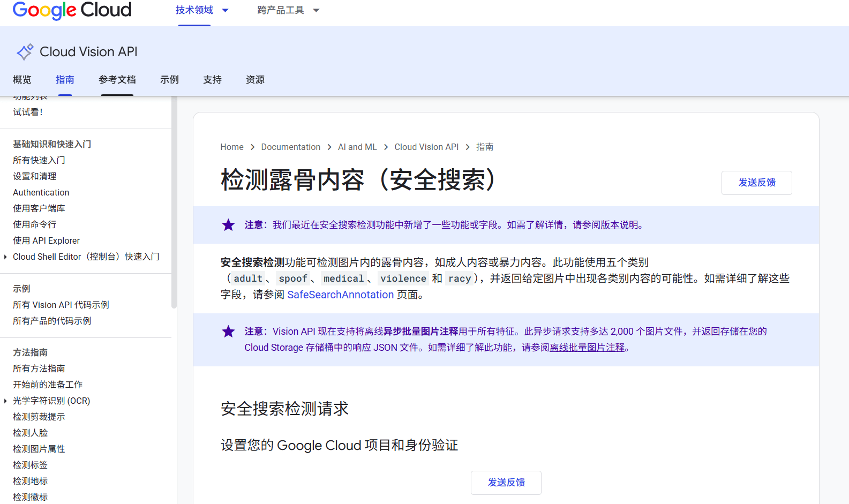Switch to the 示例 tab
Viewport: 849px width, 504px height.
(x=169, y=80)
